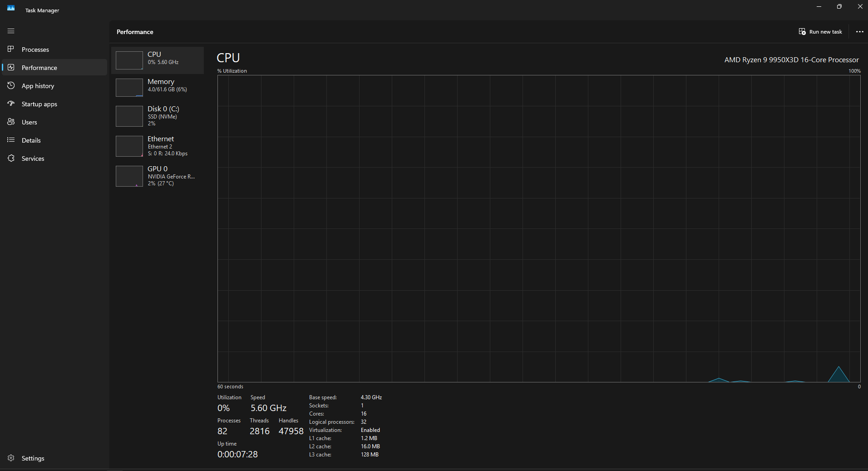The height and width of the screenshot is (471, 868).
Task: Open Task Manager Settings
Action: [54, 458]
